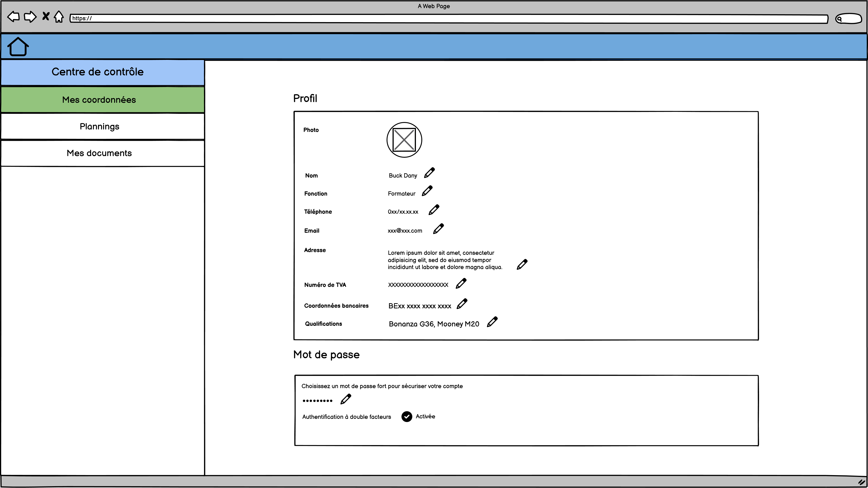
Task: Click the Formateur function value
Action: tap(402, 194)
